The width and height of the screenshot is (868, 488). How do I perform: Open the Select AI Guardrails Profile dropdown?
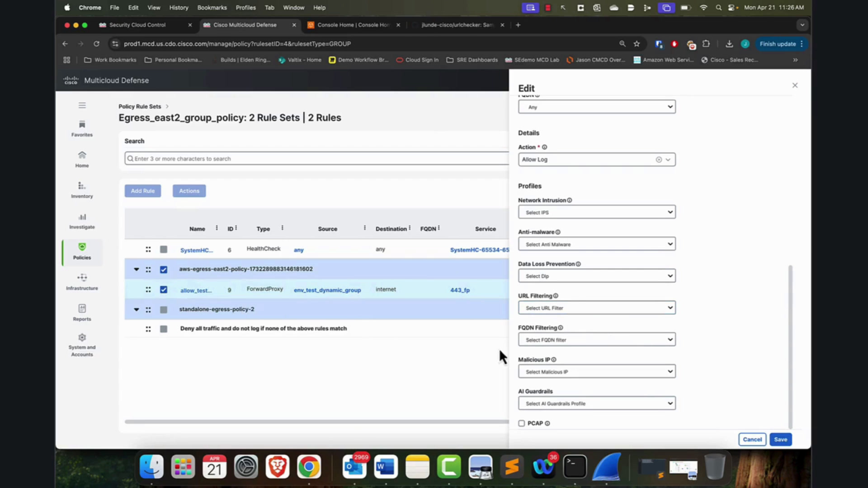coord(597,404)
